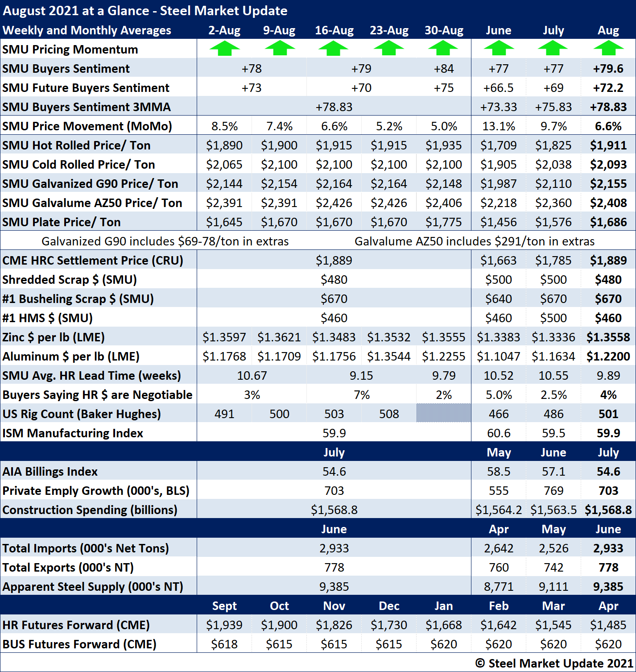Click the CME HRC Settlement Price row label
Viewport: 636px width, 672px height.
[93, 261]
